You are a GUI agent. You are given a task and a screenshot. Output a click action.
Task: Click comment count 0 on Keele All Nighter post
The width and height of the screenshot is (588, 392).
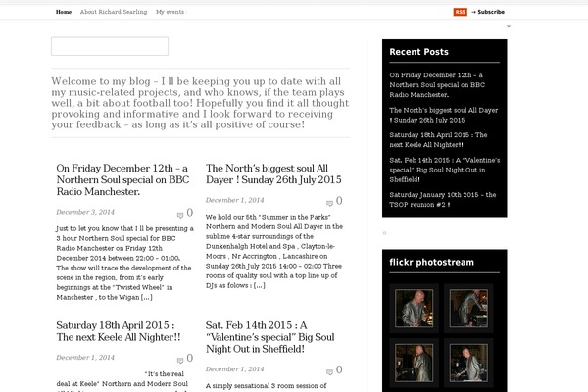(190, 359)
